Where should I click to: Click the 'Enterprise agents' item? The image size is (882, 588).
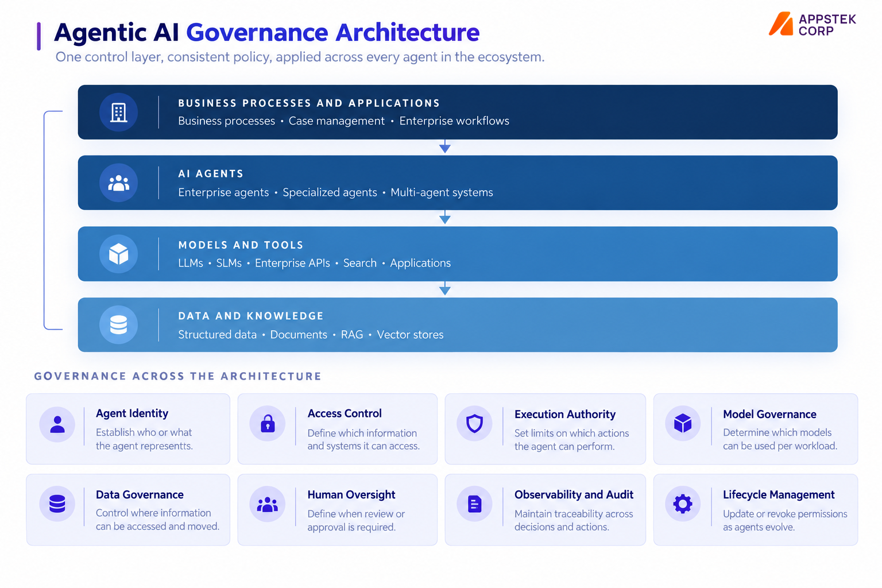(x=223, y=192)
